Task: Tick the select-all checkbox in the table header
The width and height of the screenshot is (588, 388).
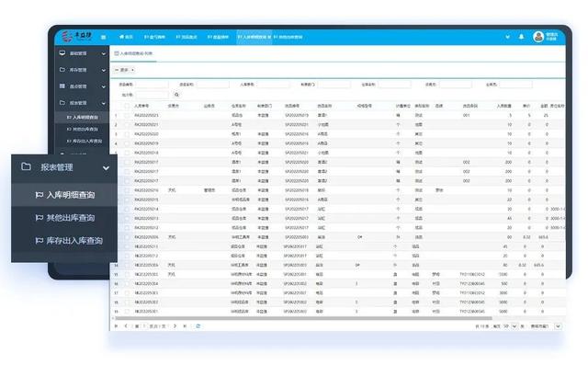Action: pyautogui.click(x=127, y=106)
